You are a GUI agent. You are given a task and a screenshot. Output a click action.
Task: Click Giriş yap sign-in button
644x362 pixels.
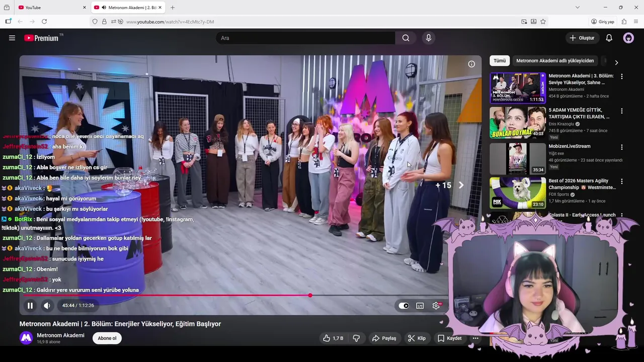pyautogui.click(x=603, y=22)
